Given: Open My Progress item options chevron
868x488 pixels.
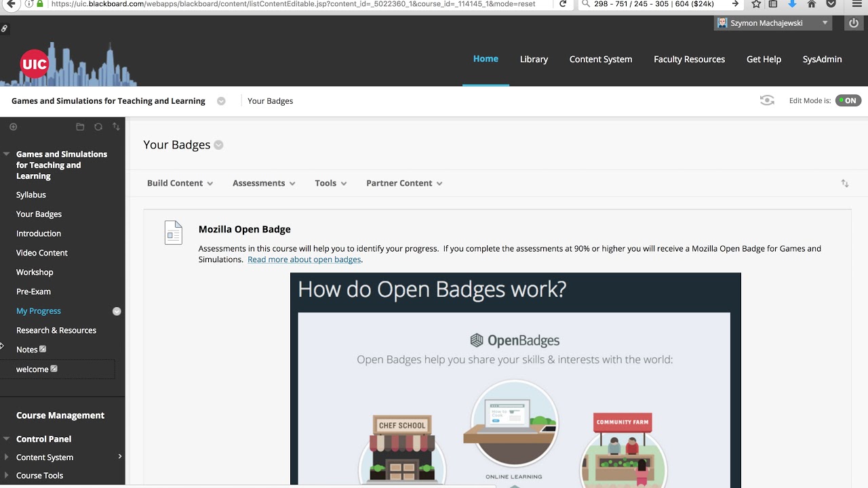Looking at the screenshot, I should tap(117, 311).
